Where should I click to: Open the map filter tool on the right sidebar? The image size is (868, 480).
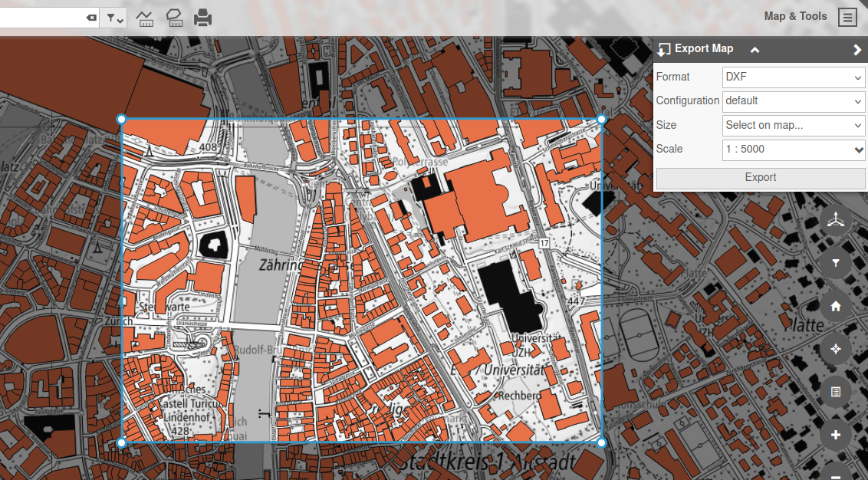click(x=836, y=263)
